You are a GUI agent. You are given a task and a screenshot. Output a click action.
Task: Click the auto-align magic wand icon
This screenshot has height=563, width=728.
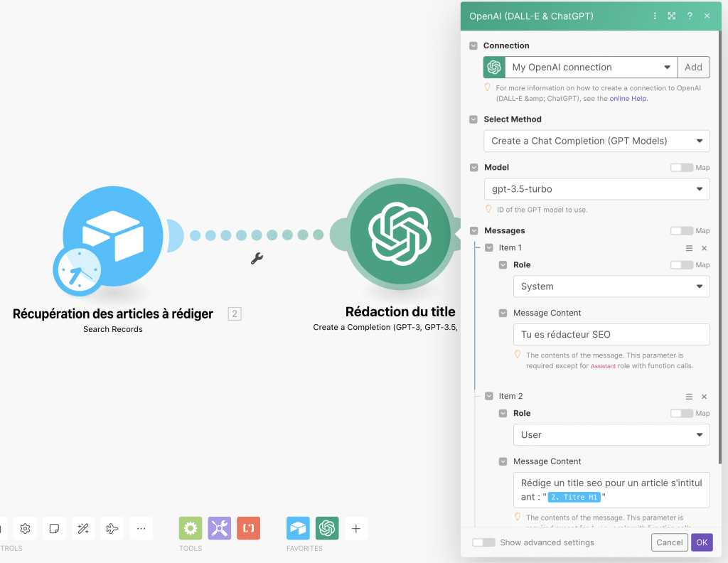(83, 528)
